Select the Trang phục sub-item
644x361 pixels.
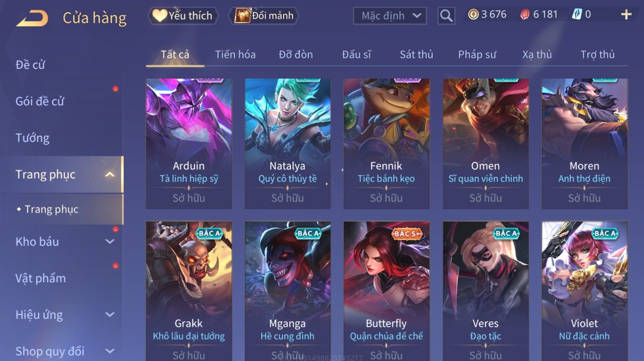[52, 209]
